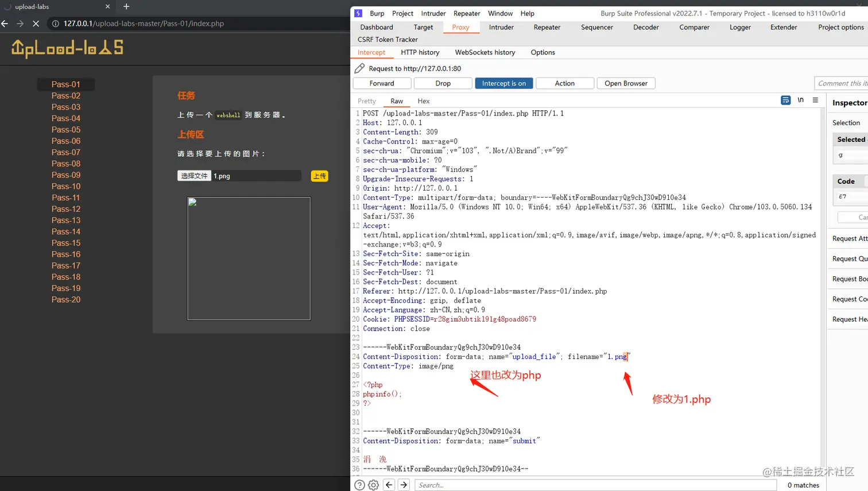Click the Search field below the request
The height and width of the screenshot is (491, 868).
click(x=595, y=485)
